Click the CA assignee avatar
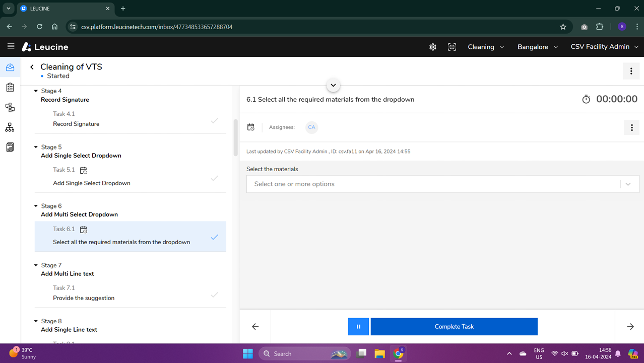 [x=311, y=127]
